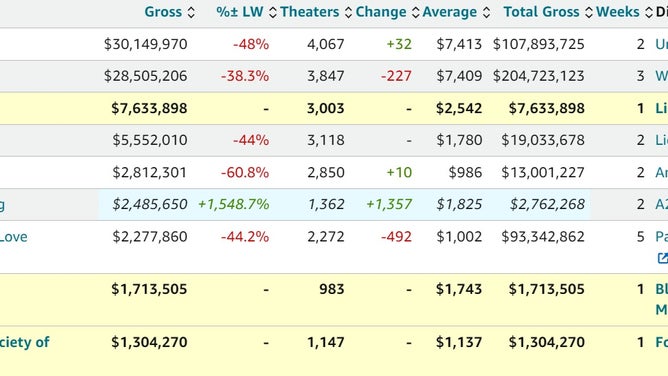Click sort arrows beside Theaters column
Screen dimensions: 668x376
[x=348, y=12]
